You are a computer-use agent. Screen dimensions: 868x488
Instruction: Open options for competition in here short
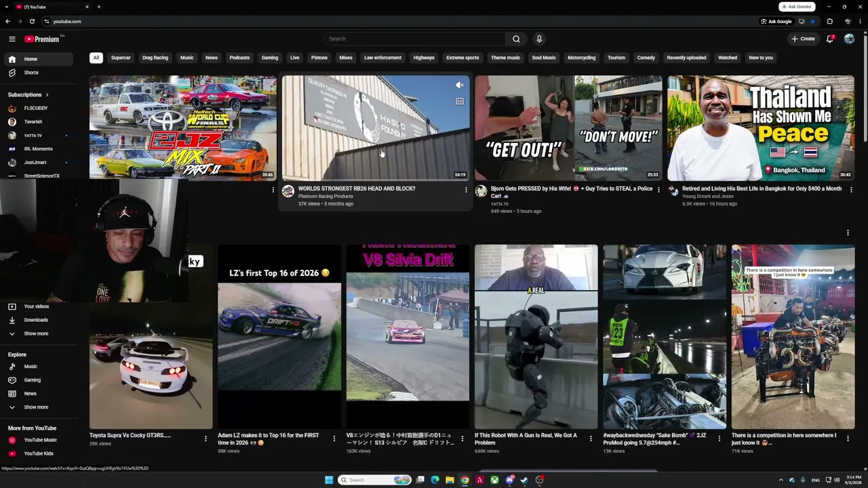848,439
